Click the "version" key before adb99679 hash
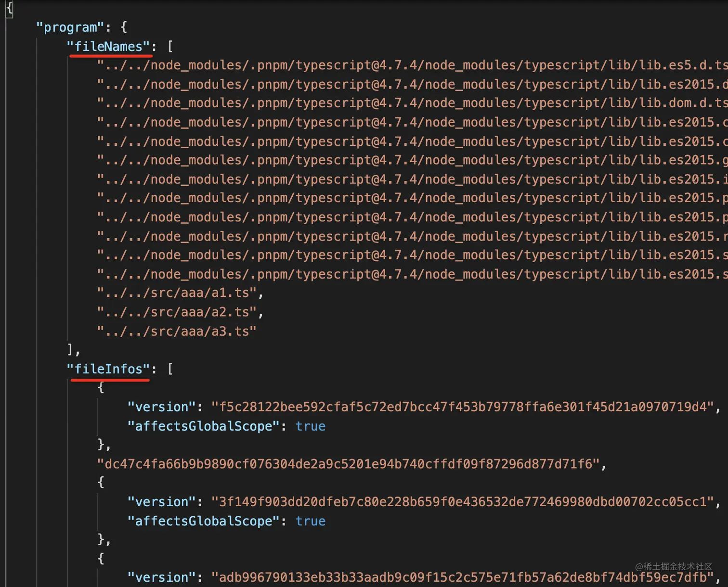 [162, 577]
